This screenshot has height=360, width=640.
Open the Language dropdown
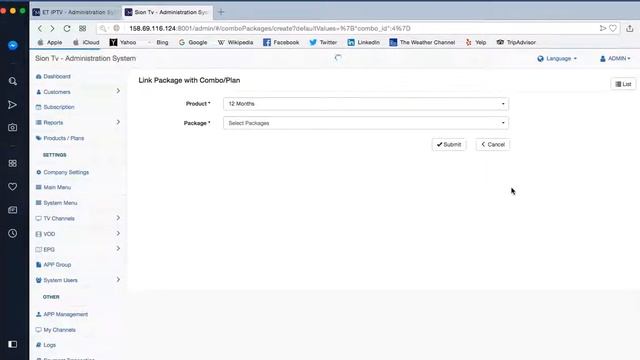coord(557,59)
